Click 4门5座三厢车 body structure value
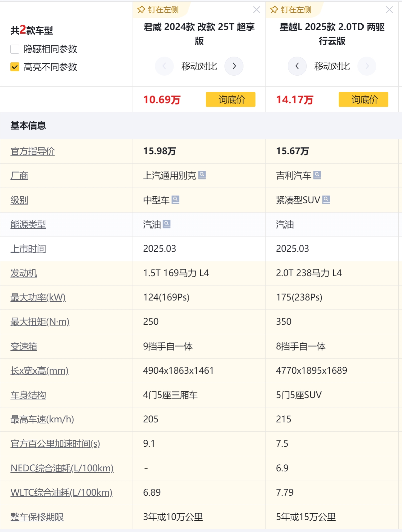 [170, 395]
